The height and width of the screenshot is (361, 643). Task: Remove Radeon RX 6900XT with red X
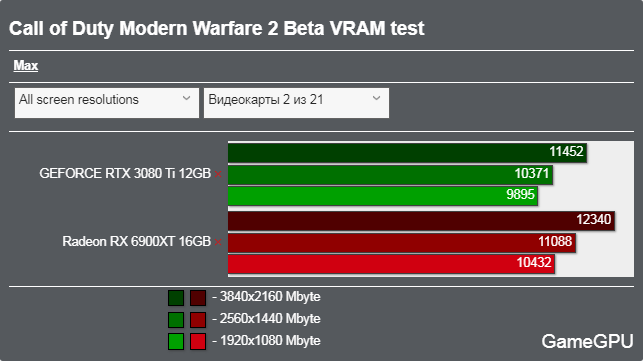pyautogui.click(x=218, y=242)
